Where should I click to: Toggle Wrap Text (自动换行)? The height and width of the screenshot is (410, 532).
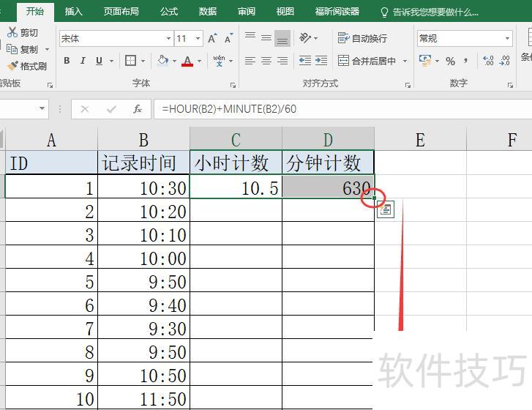(362, 38)
